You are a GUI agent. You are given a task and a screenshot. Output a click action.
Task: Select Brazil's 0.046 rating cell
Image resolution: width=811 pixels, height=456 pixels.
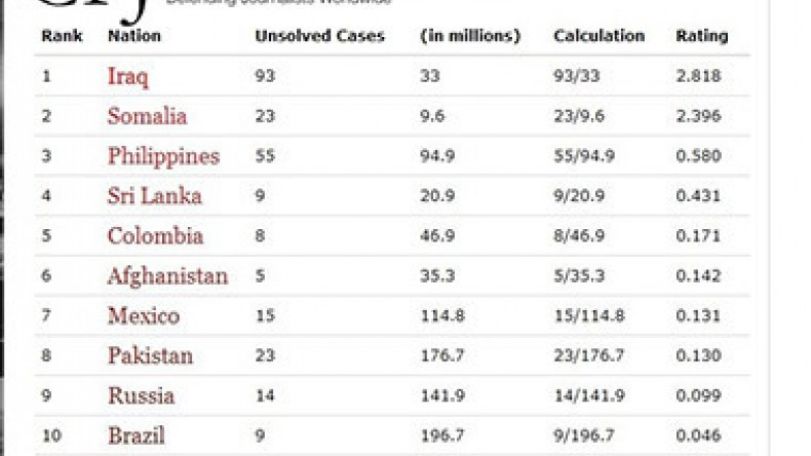698,435
